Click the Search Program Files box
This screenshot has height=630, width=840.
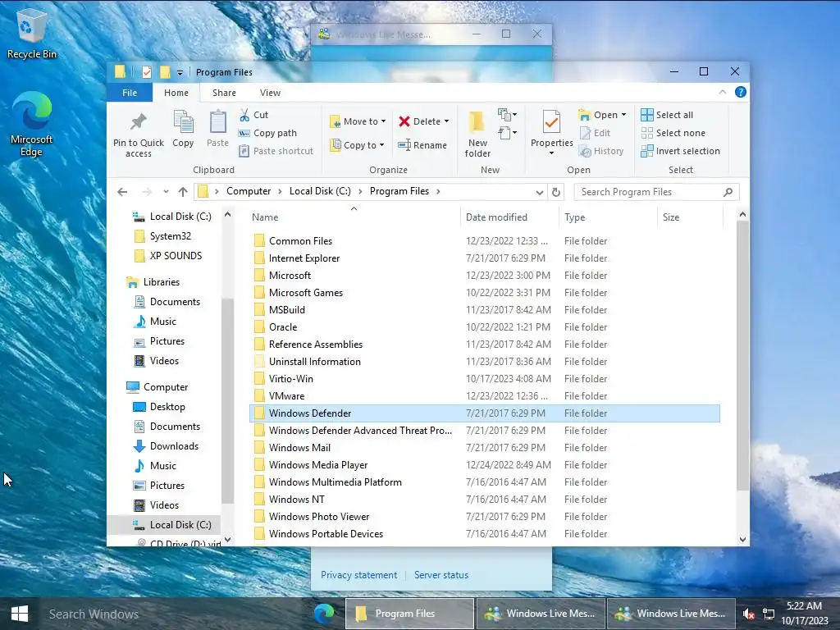tap(657, 192)
